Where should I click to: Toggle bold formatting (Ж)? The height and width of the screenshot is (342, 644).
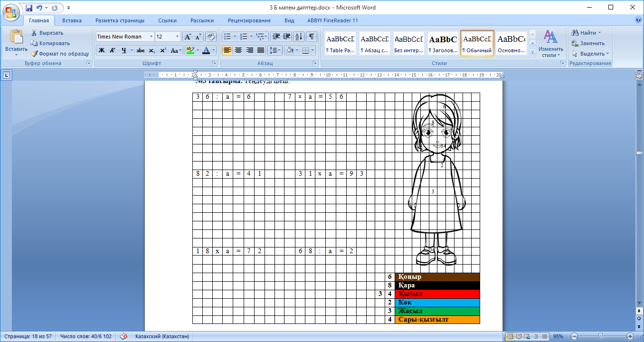[101, 50]
